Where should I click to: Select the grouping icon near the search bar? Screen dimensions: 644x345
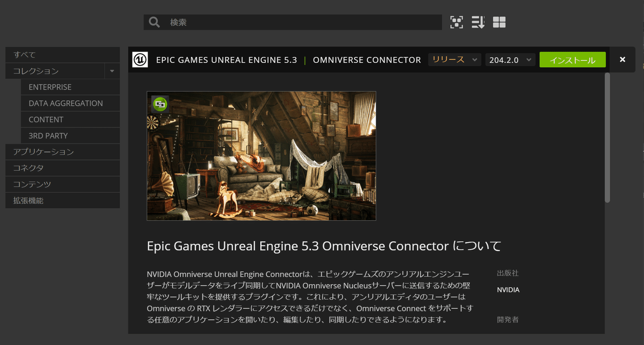(x=456, y=22)
